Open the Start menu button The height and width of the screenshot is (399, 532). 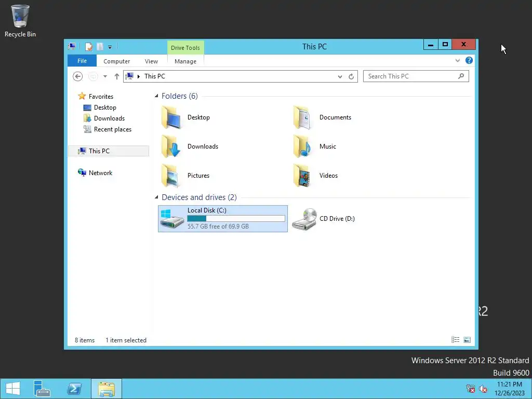coord(13,389)
